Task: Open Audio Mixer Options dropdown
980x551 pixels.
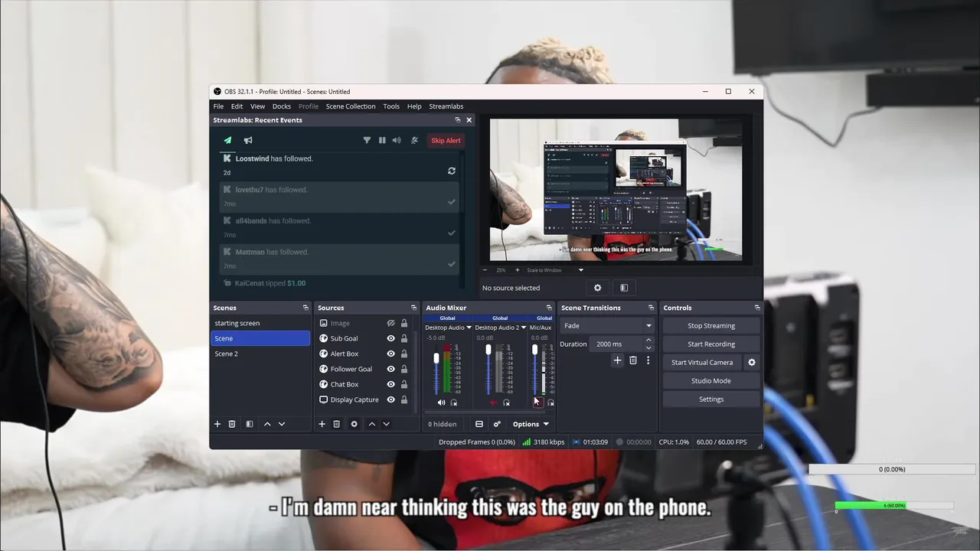Action: click(531, 424)
